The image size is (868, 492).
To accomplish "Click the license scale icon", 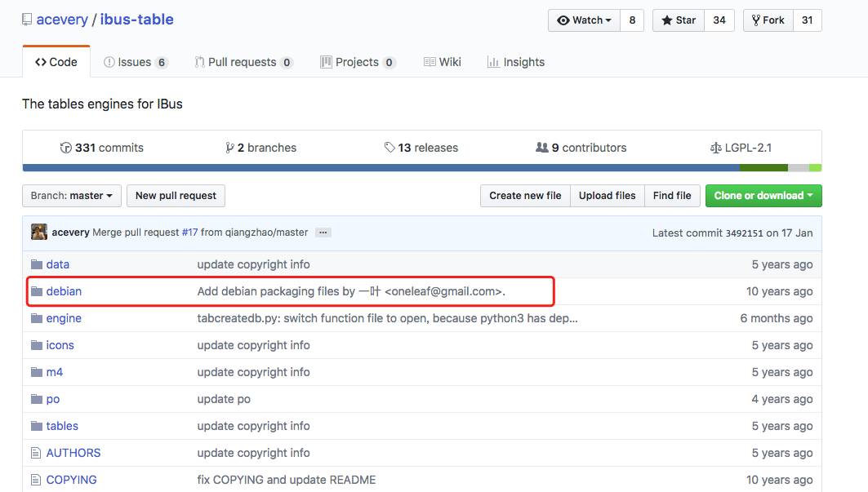I will point(716,148).
